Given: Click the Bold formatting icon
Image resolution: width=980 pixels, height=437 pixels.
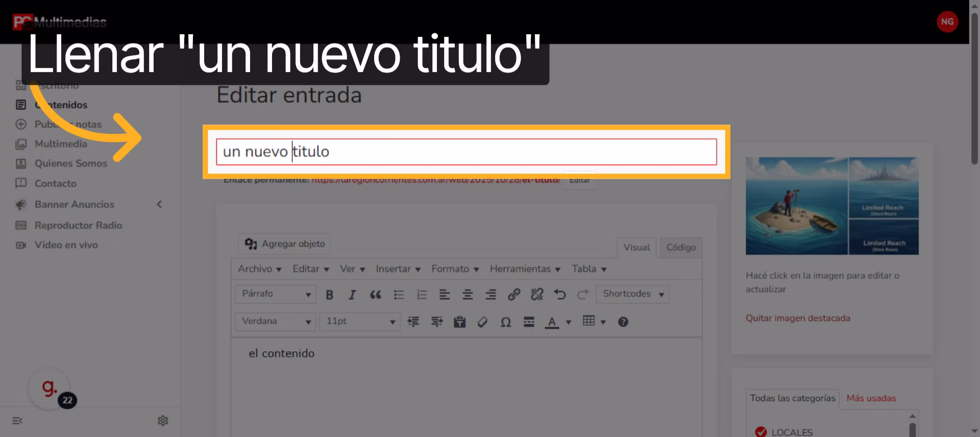Looking at the screenshot, I should click(x=329, y=295).
